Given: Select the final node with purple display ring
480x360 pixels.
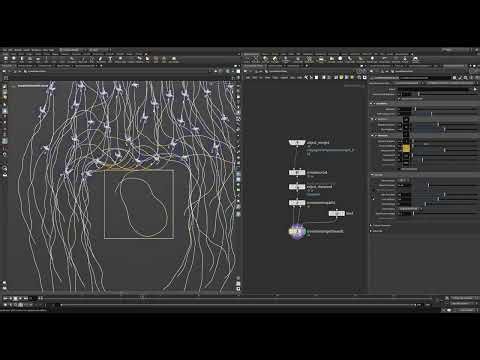Looking at the screenshot, I should point(297,231).
